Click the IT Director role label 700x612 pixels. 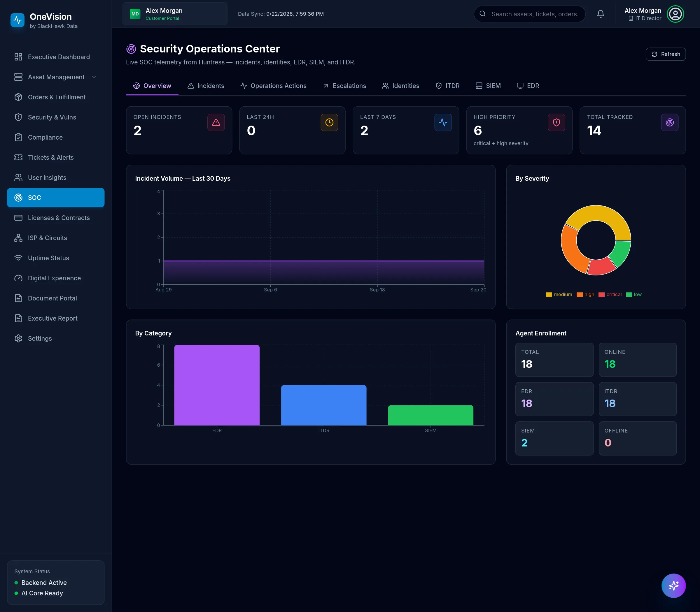[x=648, y=18]
